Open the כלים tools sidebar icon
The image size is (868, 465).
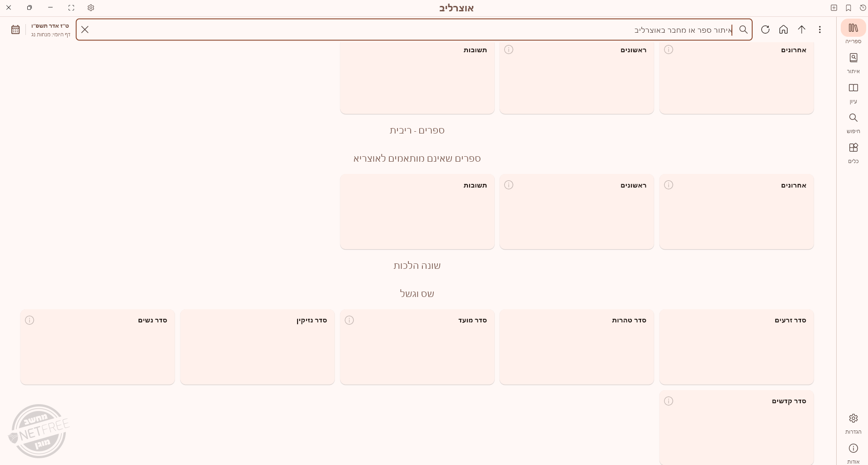pos(853,148)
